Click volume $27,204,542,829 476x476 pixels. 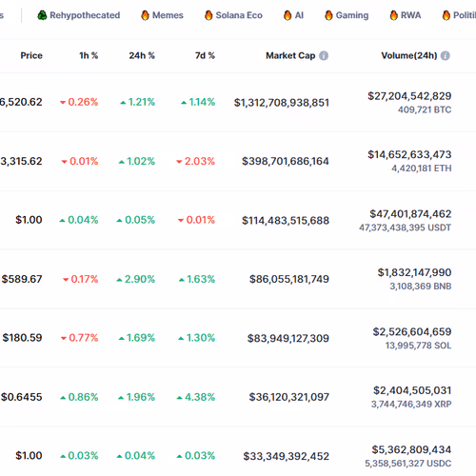click(409, 96)
